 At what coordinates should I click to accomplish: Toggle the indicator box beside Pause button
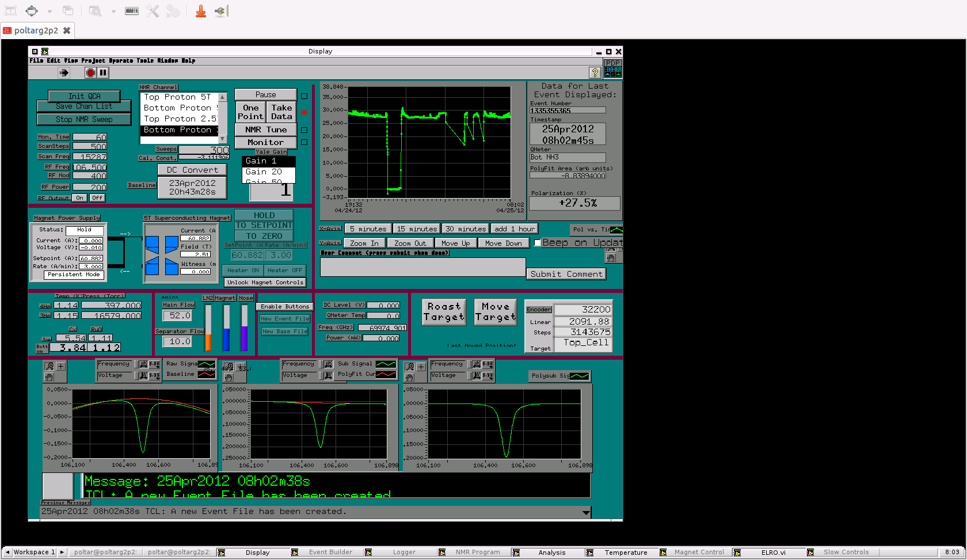[x=304, y=96]
